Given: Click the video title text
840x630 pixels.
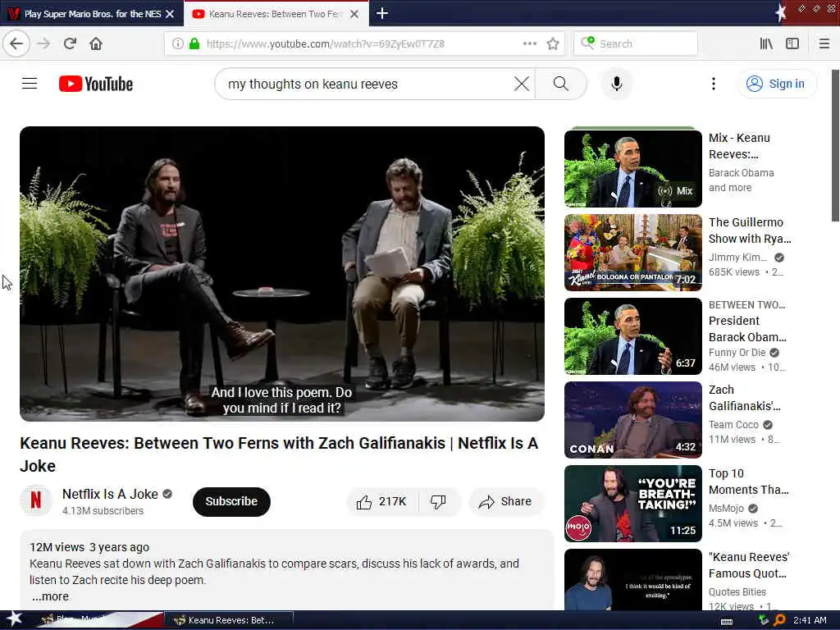Looking at the screenshot, I should click(x=279, y=454).
